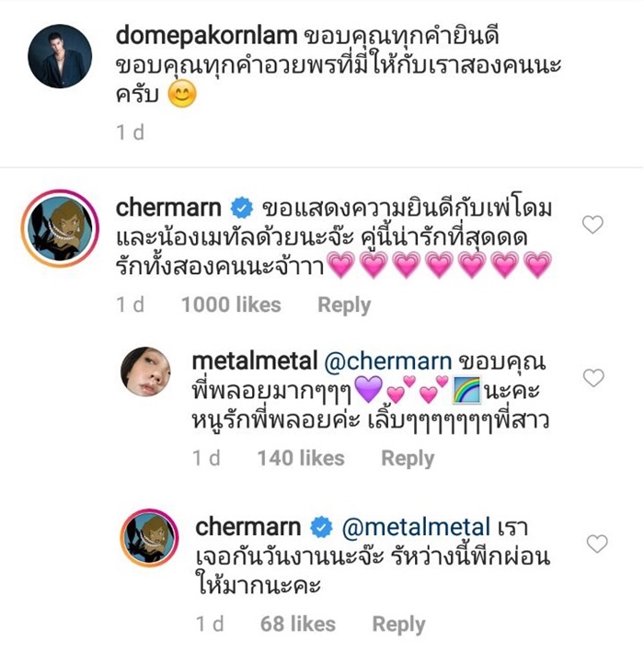Click verified badge on chermarn's 68-likes reply
The width and height of the screenshot is (644, 664).
coord(321,527)
